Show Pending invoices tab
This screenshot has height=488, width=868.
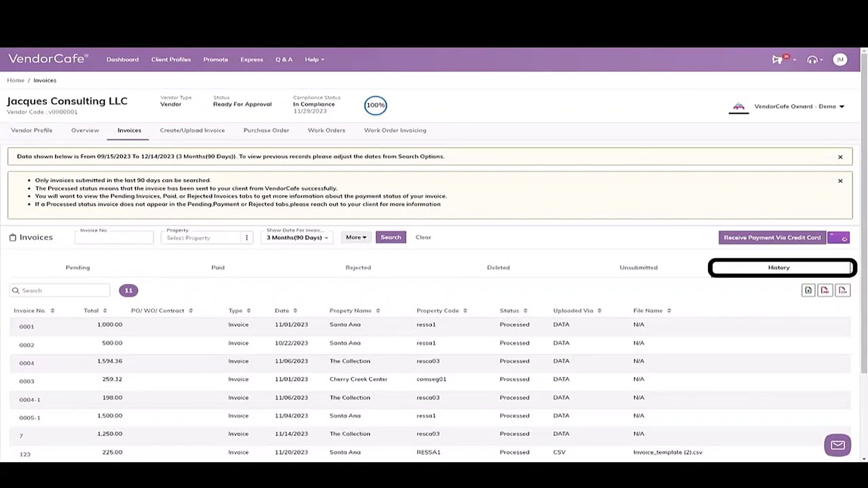point(77,268)
